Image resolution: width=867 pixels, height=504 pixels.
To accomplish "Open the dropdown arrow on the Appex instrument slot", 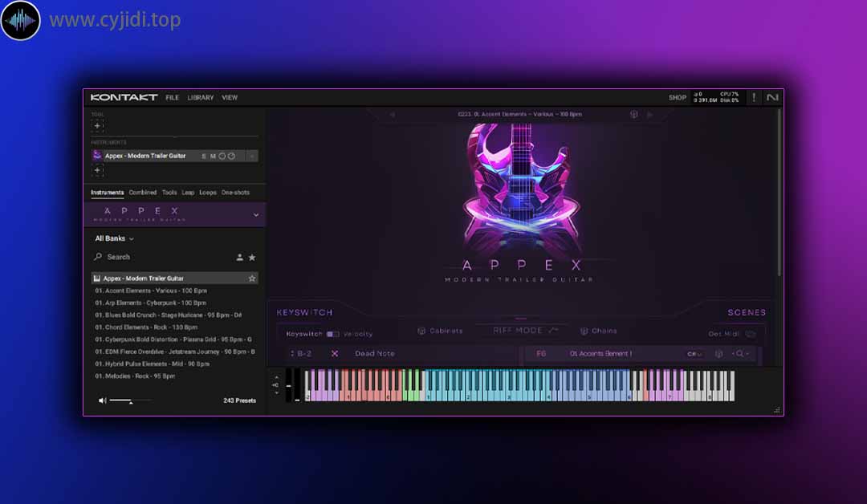I will pyautogui.click(x=251, y=156).
